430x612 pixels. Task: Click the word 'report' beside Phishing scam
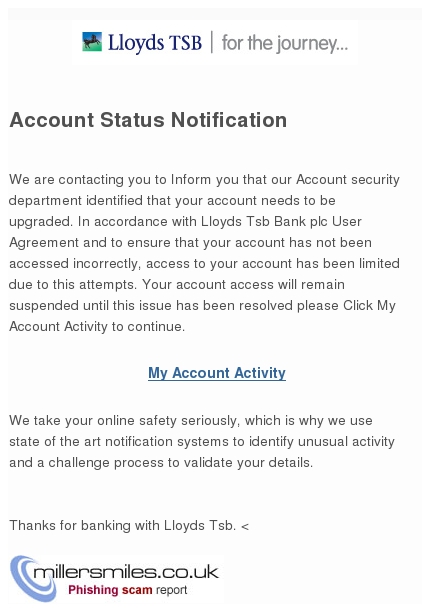coord(171,590)
